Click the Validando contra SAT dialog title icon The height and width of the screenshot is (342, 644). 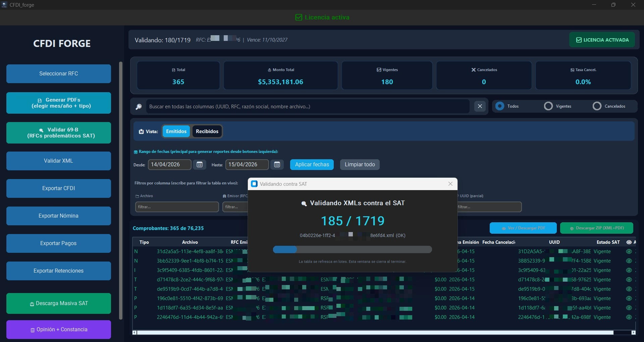click(254, 184)
